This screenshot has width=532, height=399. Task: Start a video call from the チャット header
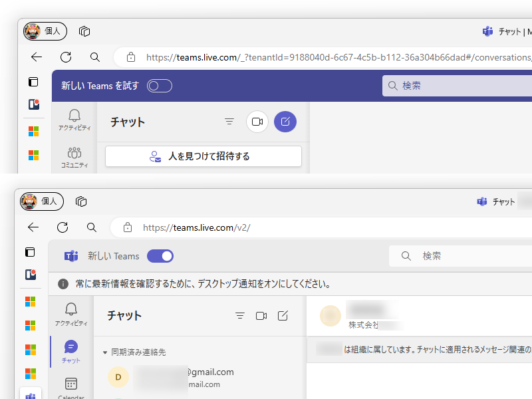(257, 122)
